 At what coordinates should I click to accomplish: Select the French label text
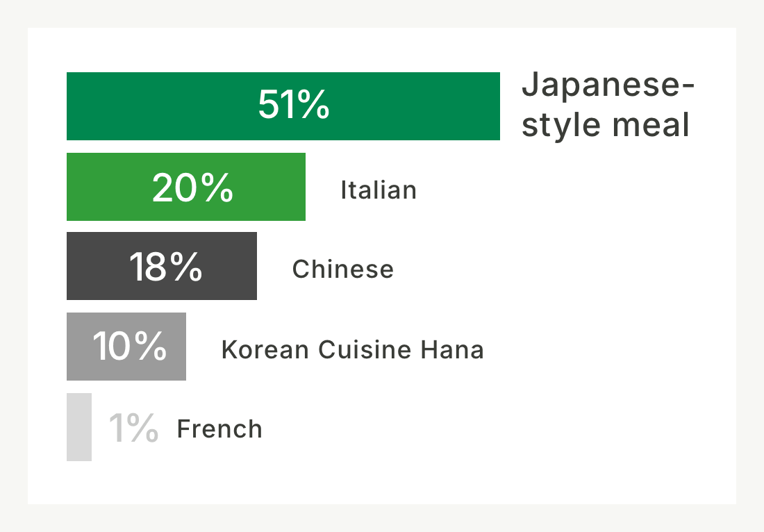point(219,429)
